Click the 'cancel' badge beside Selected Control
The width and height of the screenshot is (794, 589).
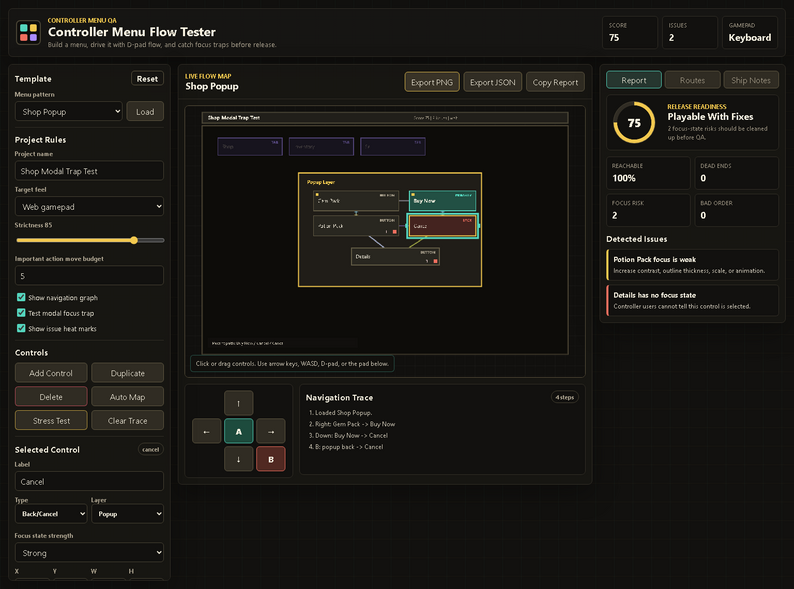pyautogui.click(x=150, y=449)
